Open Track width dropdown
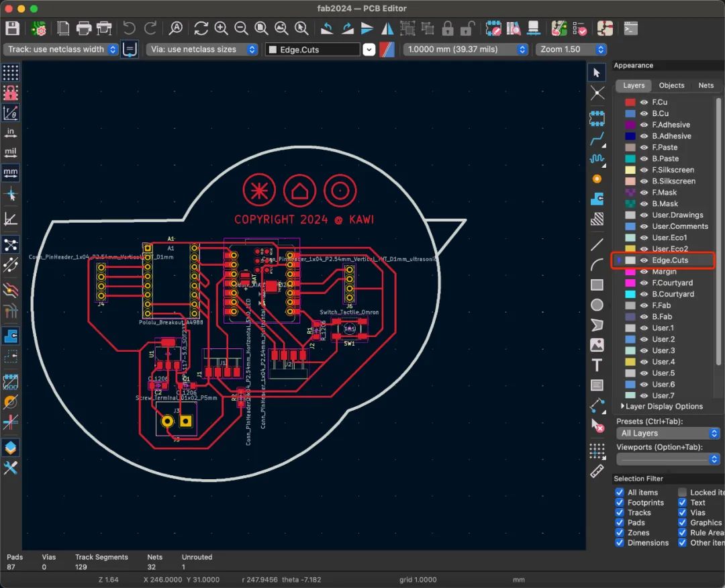Image resolution: width=725 pixels, height=588 pixels. (61, 50)
